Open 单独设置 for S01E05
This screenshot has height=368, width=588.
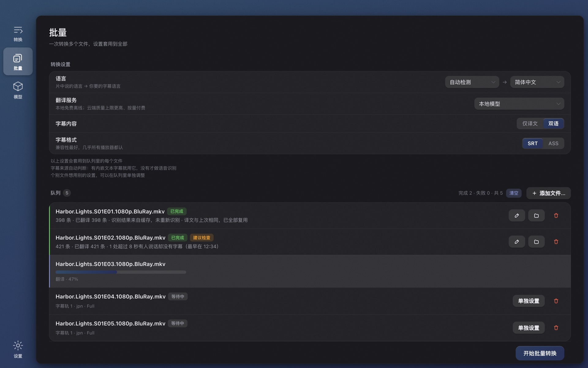click(x=529, y=328)
